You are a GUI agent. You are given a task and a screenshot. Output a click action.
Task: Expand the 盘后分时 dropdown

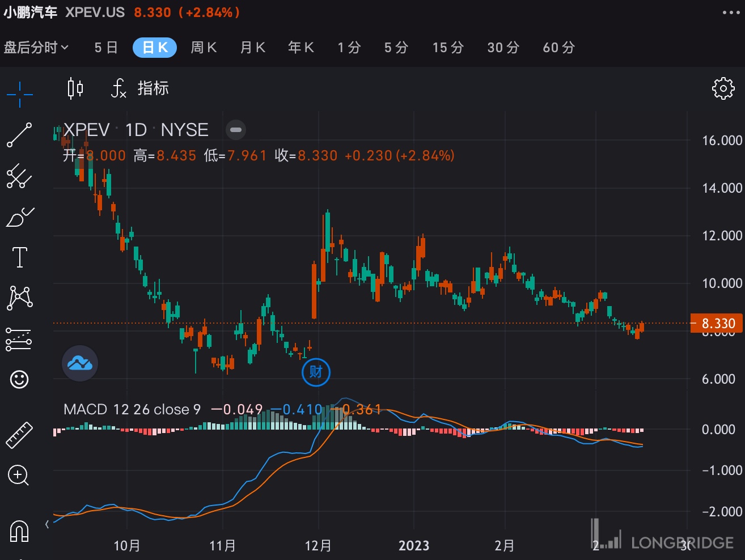[x=36, y=48]
